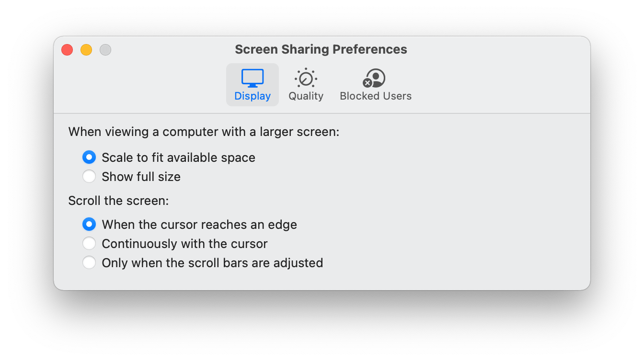Click the Blocked Users silhouette icon

pyautogui.click(x=375, y=78)
